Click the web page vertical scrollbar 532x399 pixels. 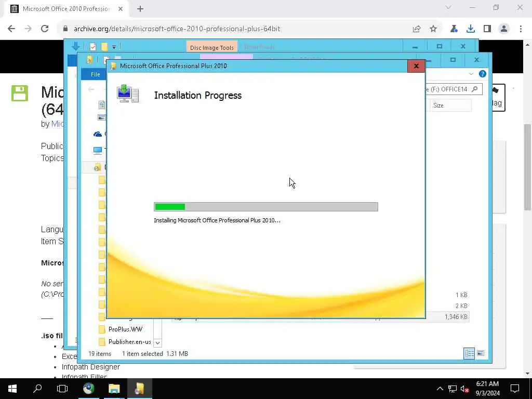[527, 167]
